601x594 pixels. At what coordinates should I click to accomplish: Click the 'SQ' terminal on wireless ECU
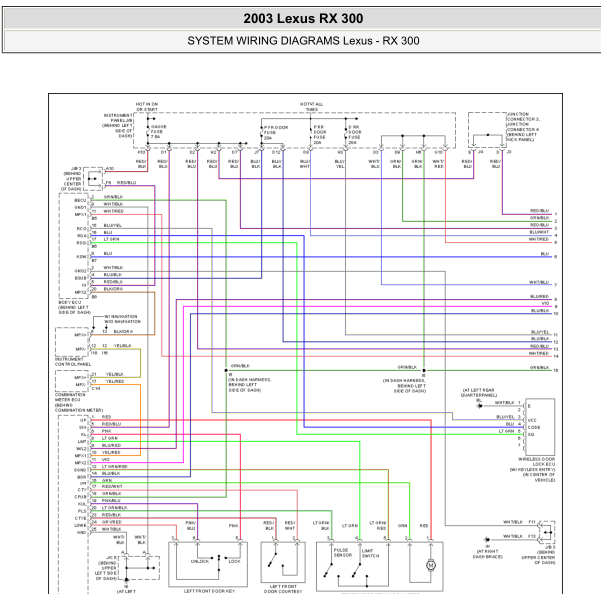[531, 434]
